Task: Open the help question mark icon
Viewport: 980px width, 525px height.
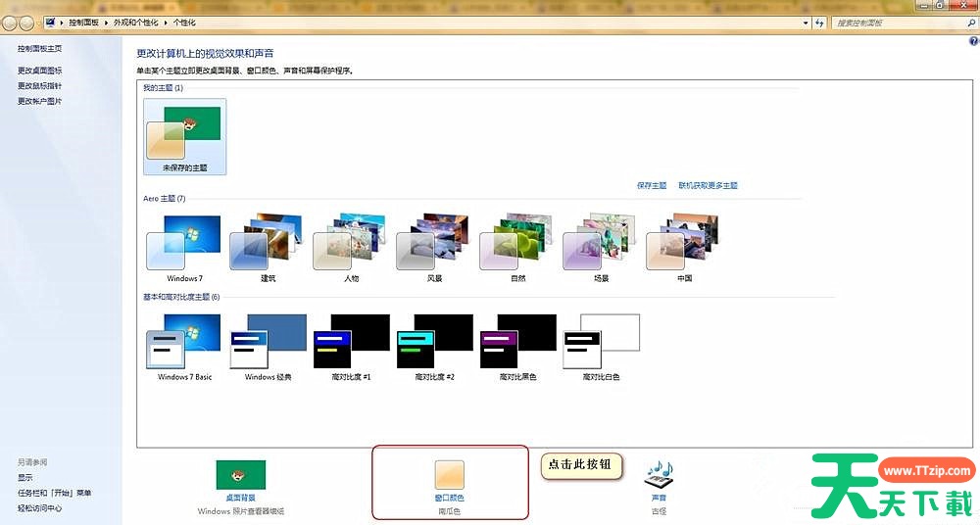Action: pos(973,41)
